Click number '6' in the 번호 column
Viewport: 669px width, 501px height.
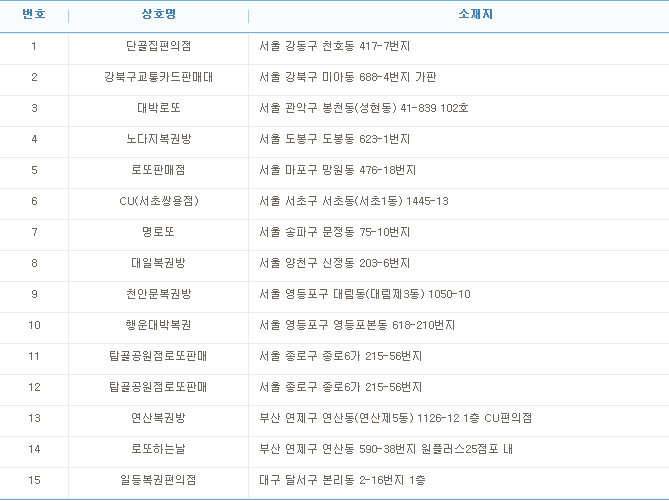pos(34,201)
